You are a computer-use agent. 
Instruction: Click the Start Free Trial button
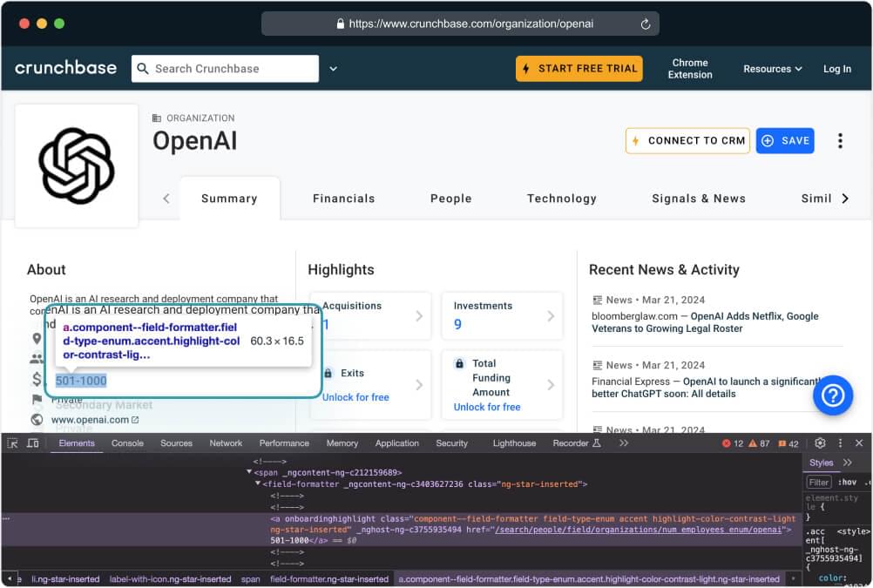[579, 69]
